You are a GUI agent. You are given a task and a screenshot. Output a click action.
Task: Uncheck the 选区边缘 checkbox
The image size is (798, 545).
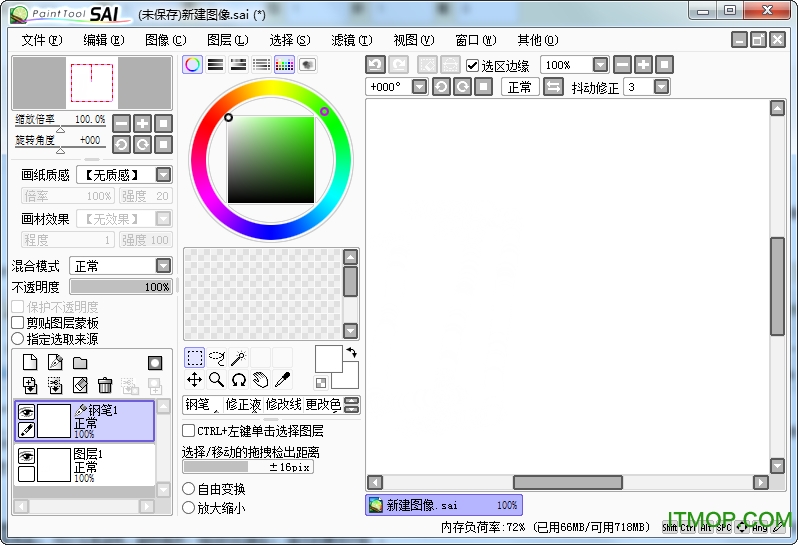point(472,66)
